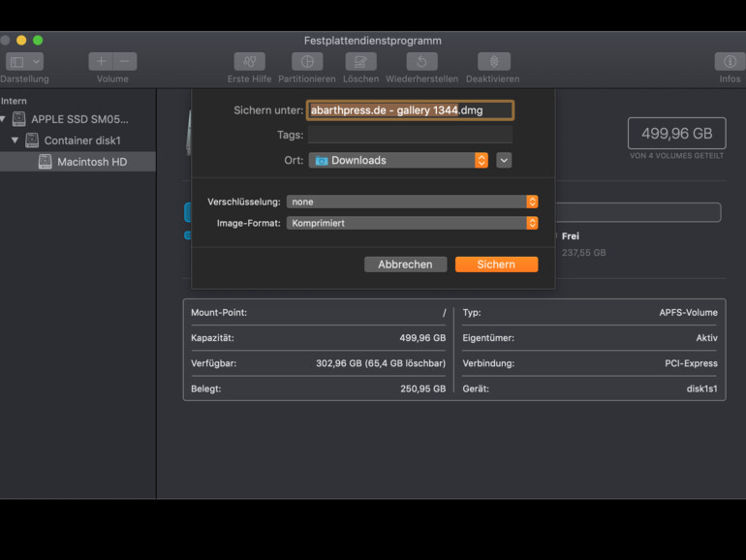
Task: Expand the save dialog with chevron button
Action: (504, 161)
